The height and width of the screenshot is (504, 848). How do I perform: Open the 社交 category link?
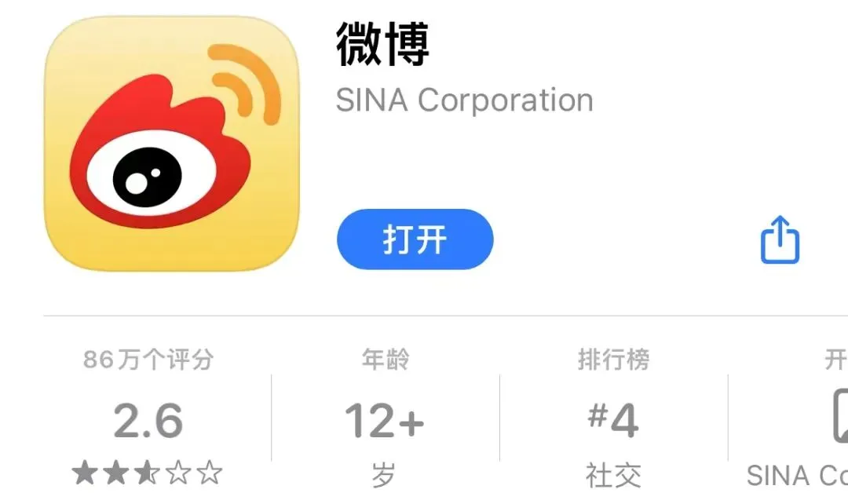[x=613, y=475]
